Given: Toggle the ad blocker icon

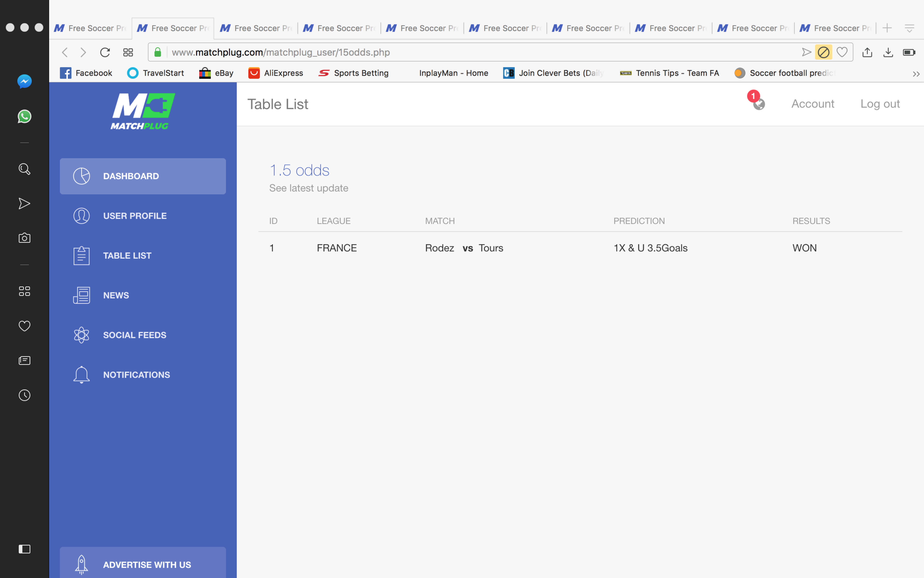Looking at the screenshot, I should click(824, 52).
